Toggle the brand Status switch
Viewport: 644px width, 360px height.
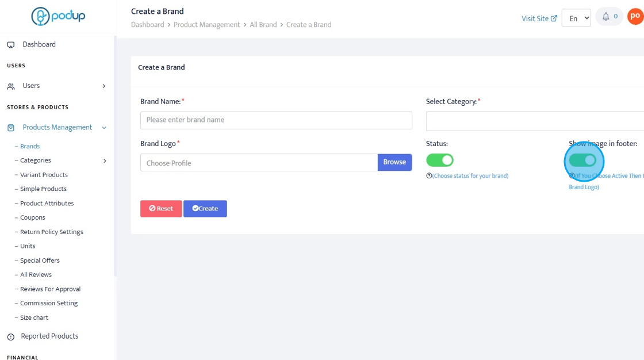pos(440,160)
